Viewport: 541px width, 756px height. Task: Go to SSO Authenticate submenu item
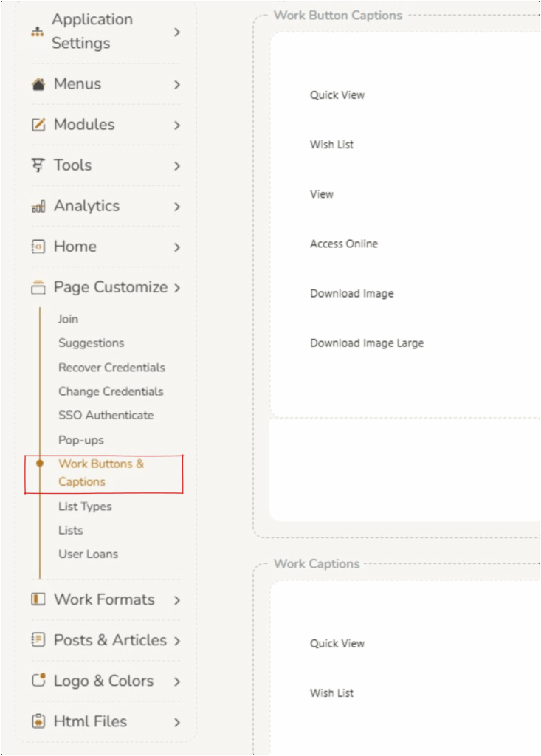[106, 416]
